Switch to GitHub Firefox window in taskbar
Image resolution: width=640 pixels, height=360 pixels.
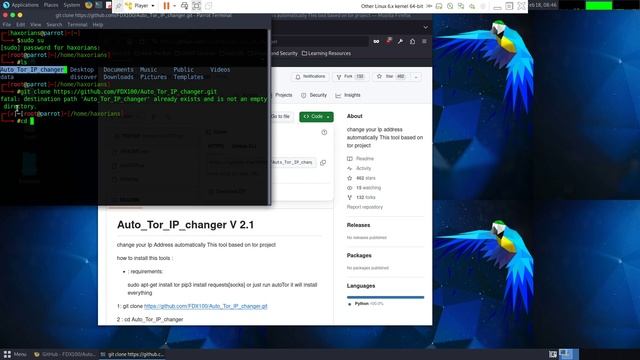[x=64, y=354]
